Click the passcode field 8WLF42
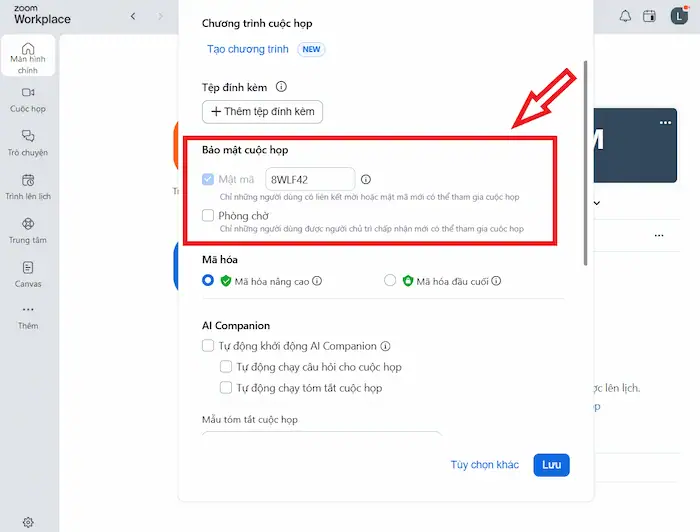700x532 pixels. click(310, 179)
